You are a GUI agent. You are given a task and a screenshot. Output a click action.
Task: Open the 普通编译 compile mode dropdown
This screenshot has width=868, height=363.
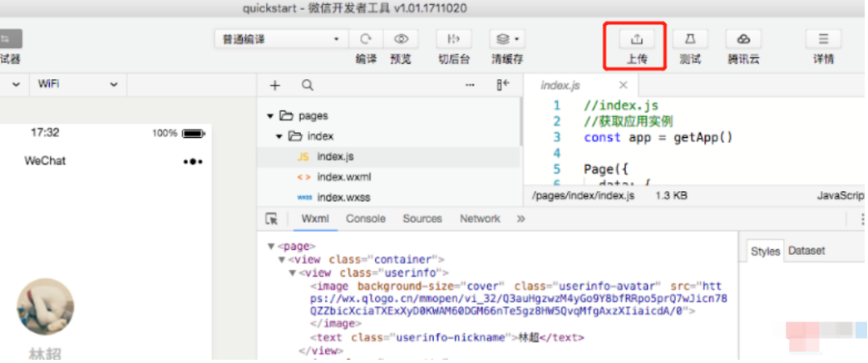pos(281,39)
